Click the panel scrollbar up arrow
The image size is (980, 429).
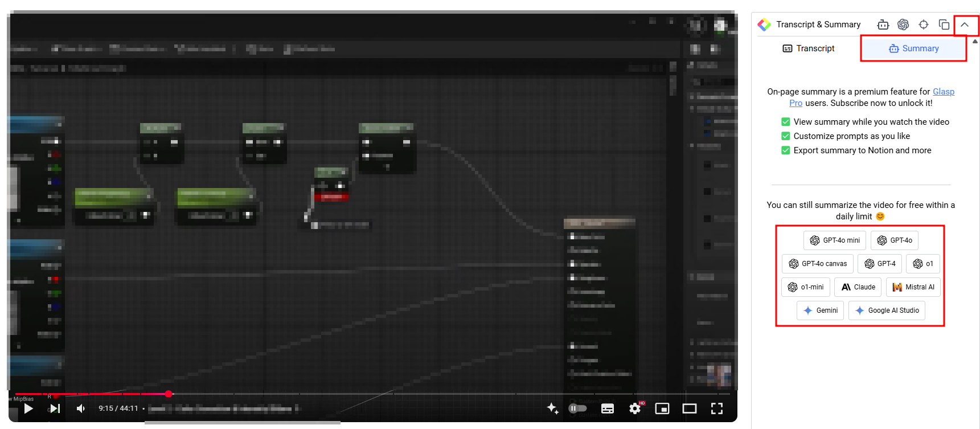click(975, 42)
